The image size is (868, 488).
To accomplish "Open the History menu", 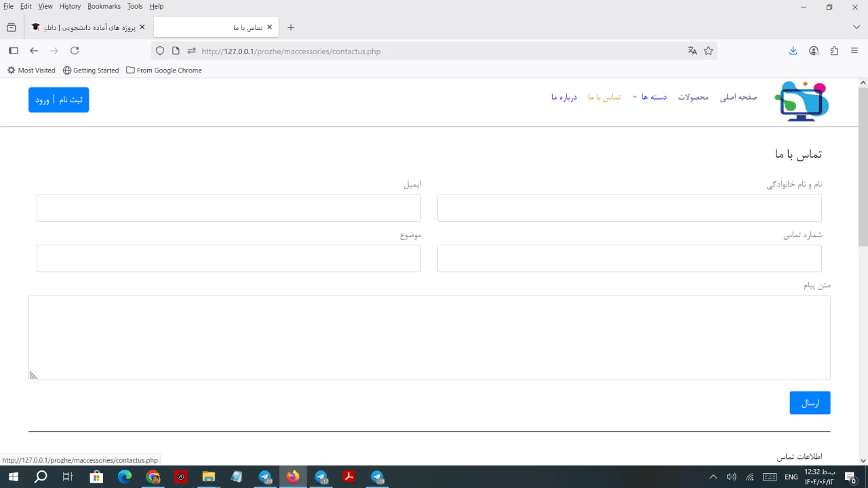I will 70,6.
